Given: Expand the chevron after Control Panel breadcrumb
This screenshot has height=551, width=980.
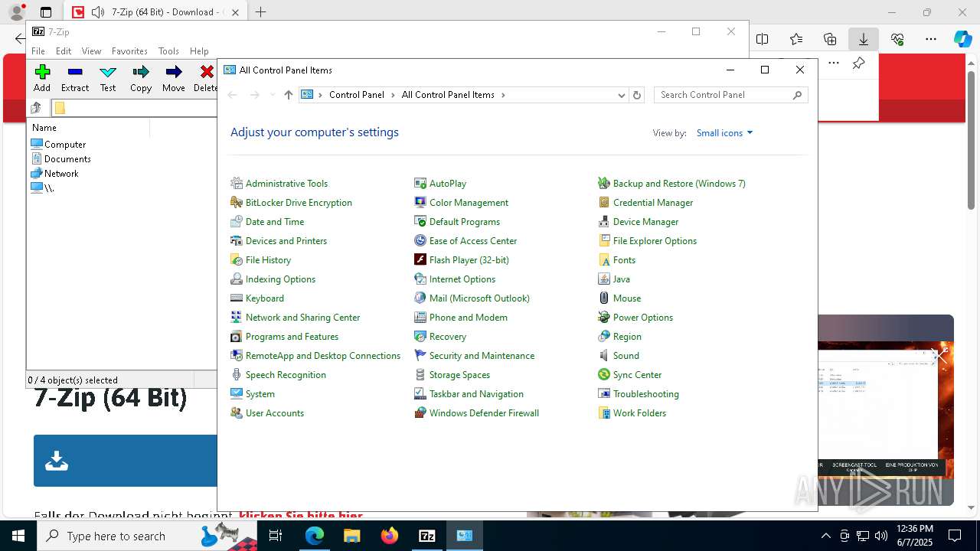Looking at the screenshot, I should click(x=393, y=95).
